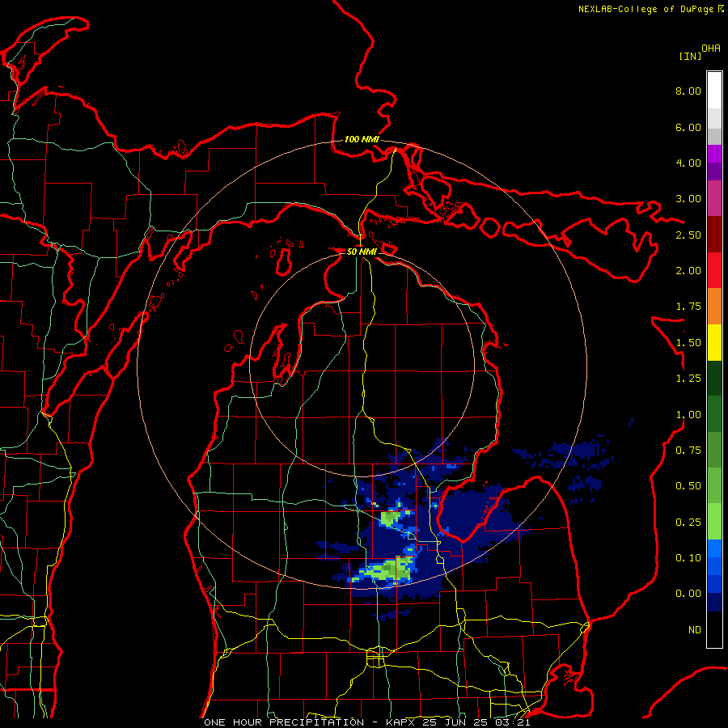
Task: Select the 0.10 legend value
Action: coord(688,558)
